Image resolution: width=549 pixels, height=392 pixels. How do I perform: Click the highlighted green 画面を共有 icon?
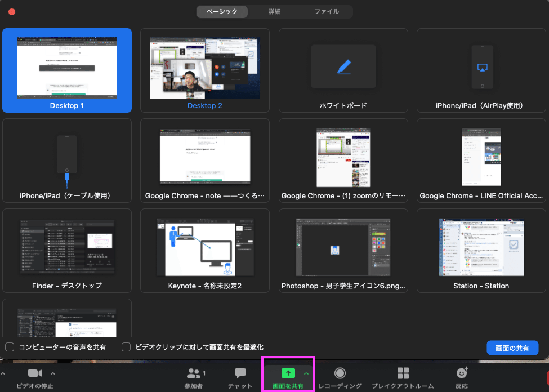click(x=288, y=373)
